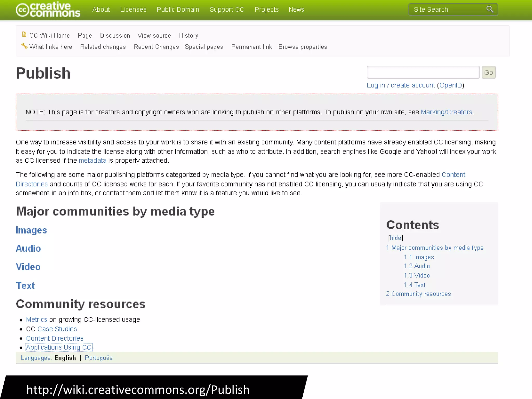Open Applications Using CC link
Screen dimensions: 532x399
point(59,347)
